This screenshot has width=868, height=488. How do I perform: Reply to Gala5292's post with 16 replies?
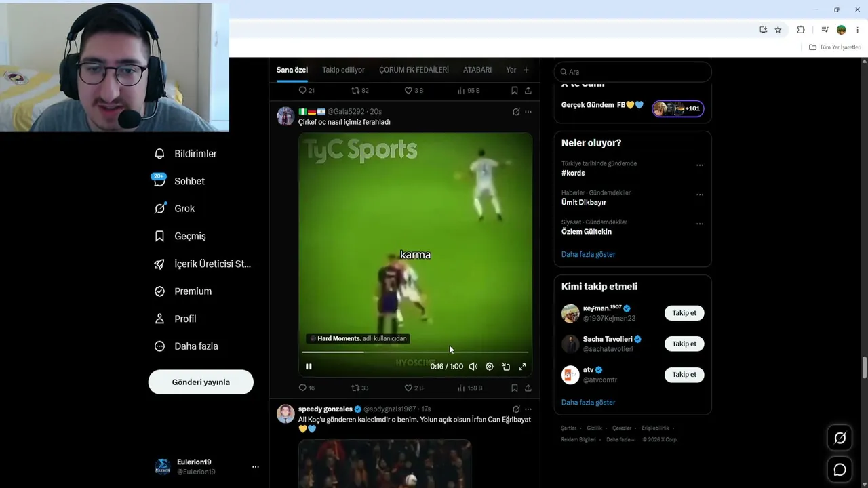pos(307,388)
